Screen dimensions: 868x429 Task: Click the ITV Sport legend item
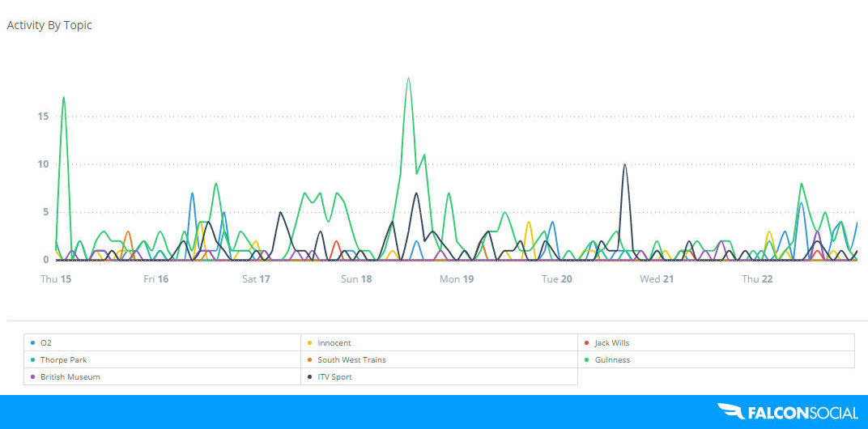[334, 377]
